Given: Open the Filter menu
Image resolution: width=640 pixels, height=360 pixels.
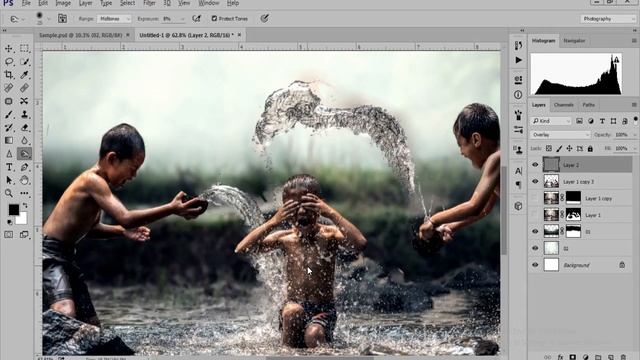Looking at the screenshot, I should point(149,3).
